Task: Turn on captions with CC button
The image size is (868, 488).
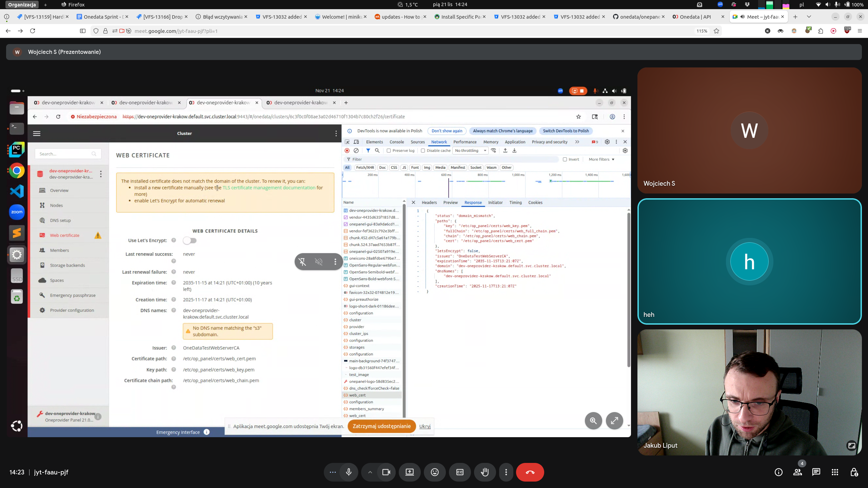Action: 460,472
